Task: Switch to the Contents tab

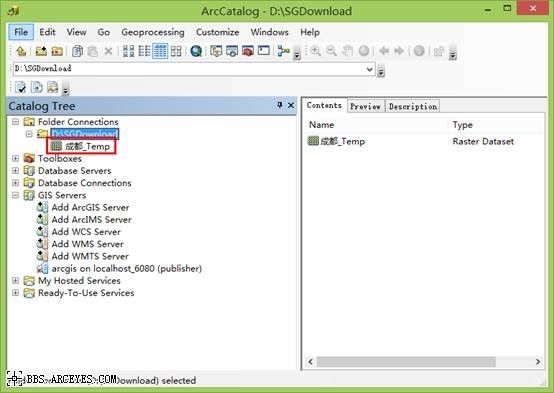Action: 324,105
